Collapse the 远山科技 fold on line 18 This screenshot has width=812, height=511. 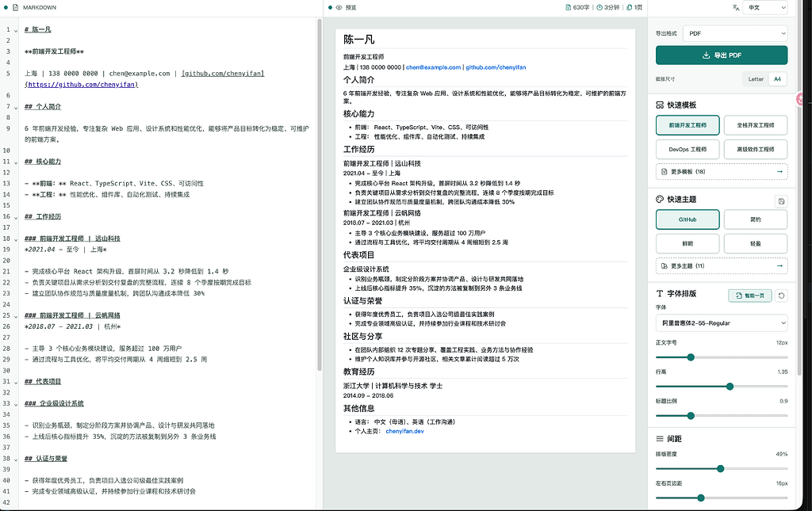point(16,239)
